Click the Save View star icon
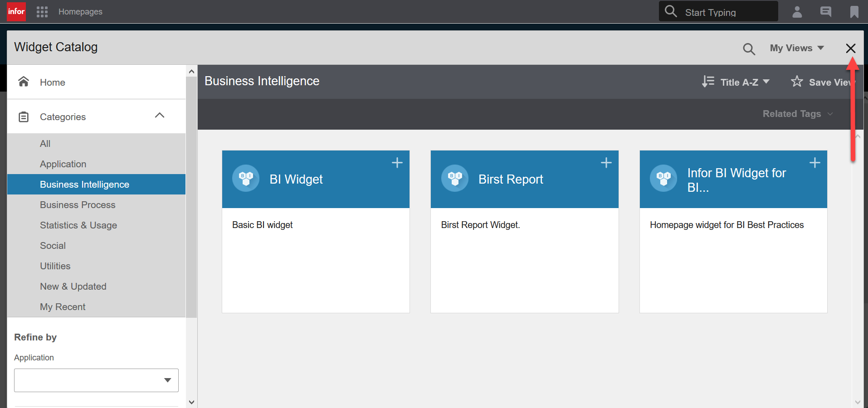This screenshot has width=868, height=408. [x=797, y=82]
